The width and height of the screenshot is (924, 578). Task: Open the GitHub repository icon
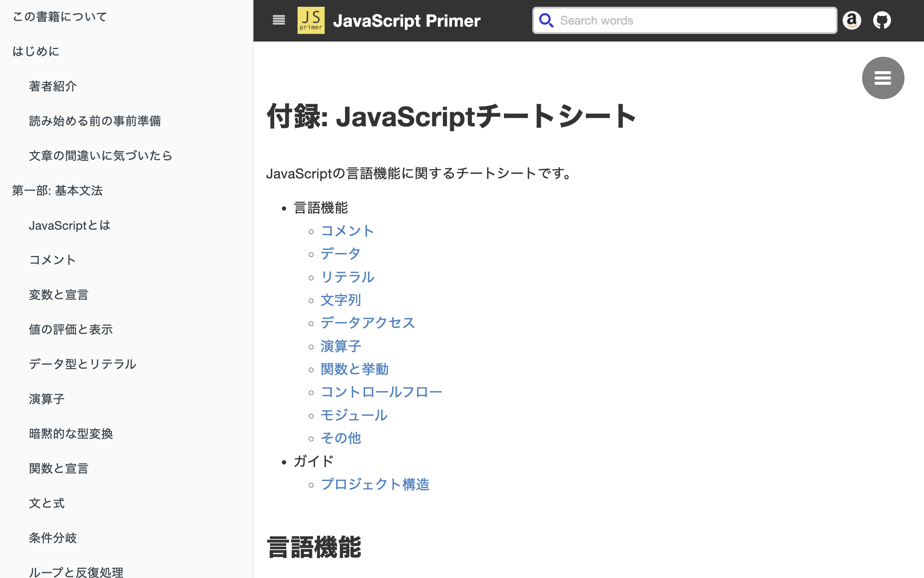[x=882, y=20]
